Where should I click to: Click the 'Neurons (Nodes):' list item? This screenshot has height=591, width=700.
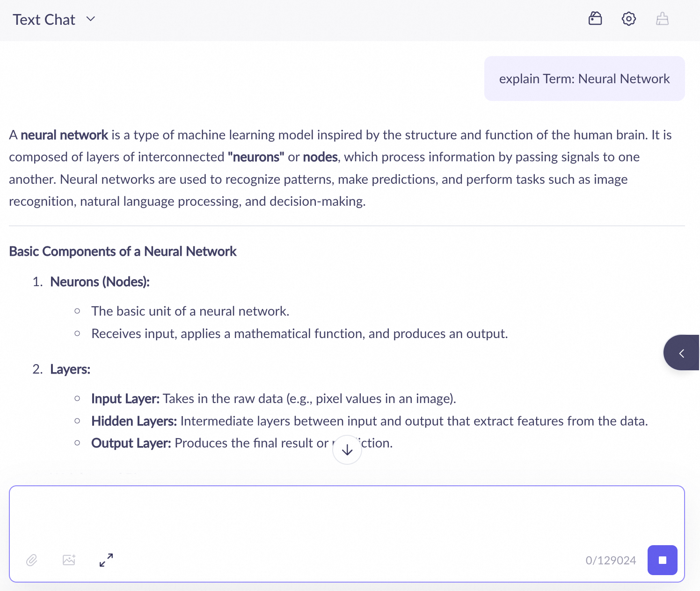coord(100,282)
